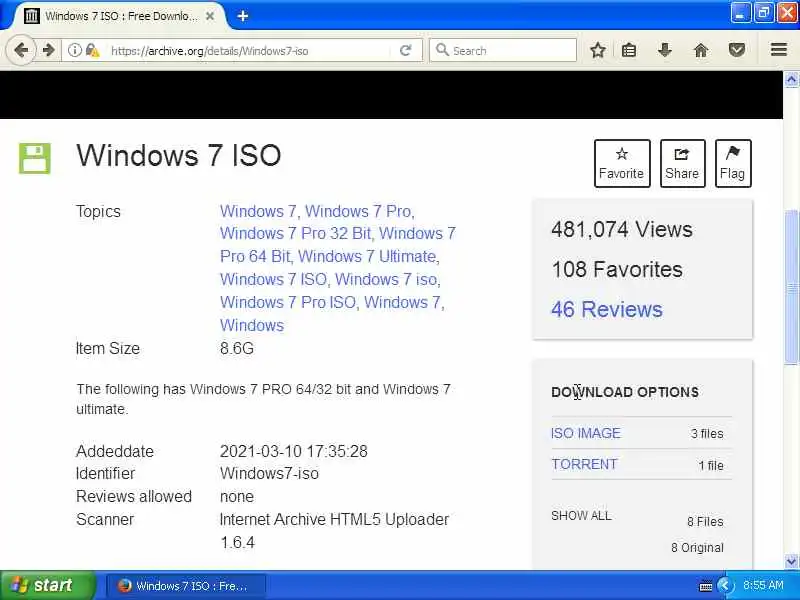
Task: Click the '3 files' count text
Action: (707, 434)
